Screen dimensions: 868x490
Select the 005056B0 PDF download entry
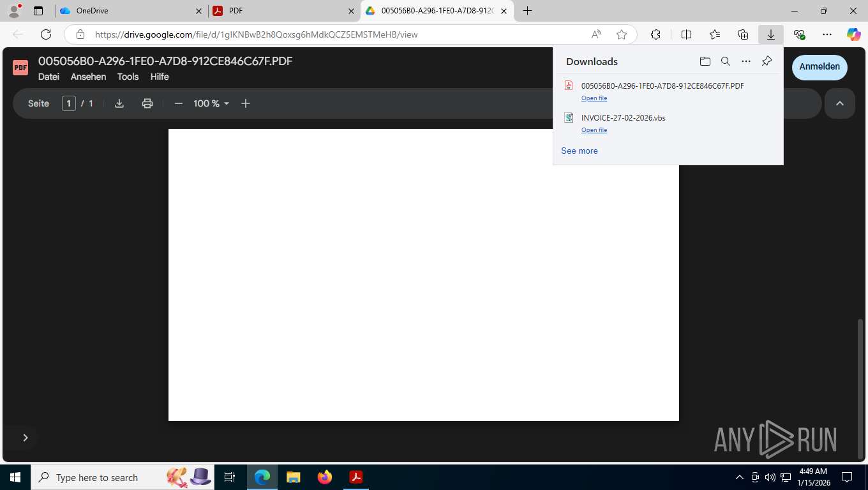click(x=668, y=91)
